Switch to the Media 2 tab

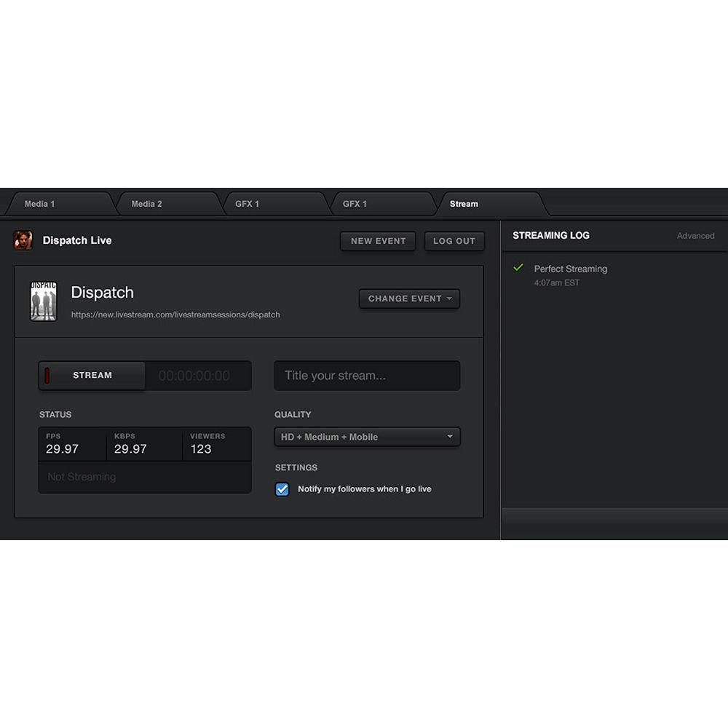click(146, 204)
